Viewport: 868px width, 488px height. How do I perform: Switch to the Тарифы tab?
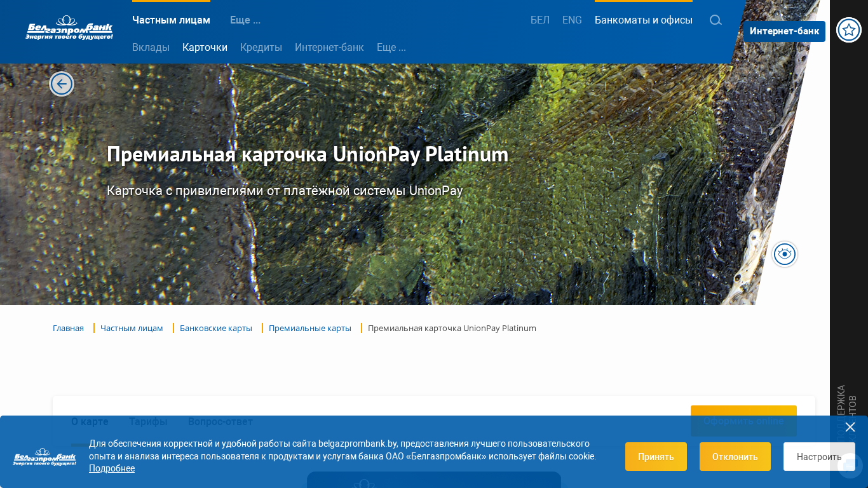tap(148, 421)
